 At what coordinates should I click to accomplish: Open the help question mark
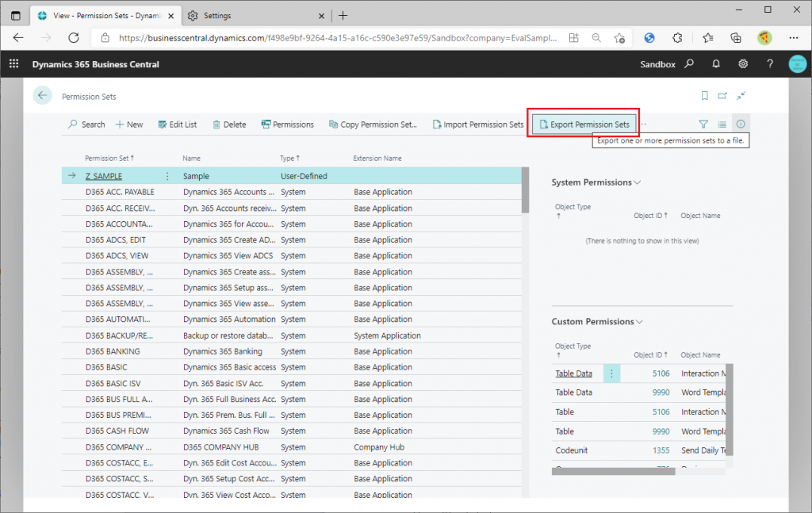pos(770,63)
